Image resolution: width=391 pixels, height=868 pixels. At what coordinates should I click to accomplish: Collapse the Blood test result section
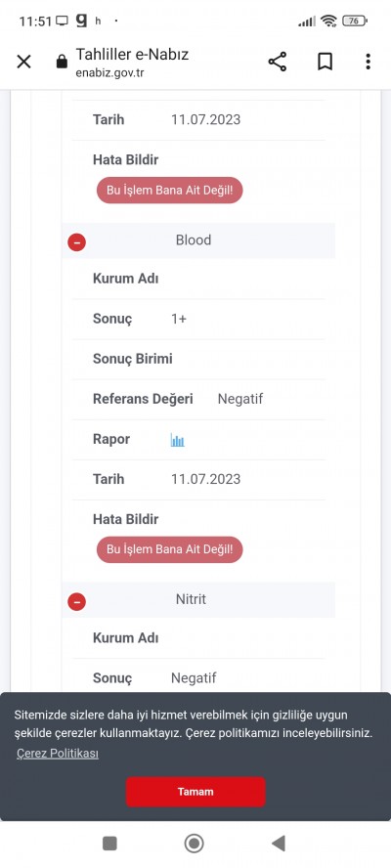(76, 241)
